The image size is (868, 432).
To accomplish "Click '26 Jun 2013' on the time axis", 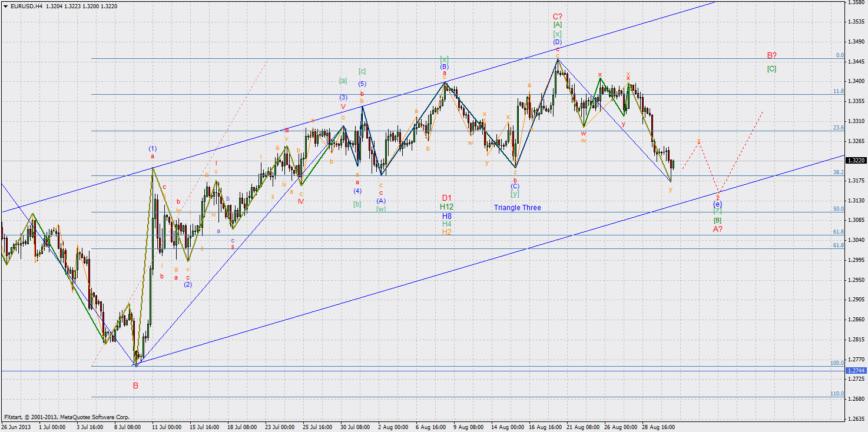I will 16,427.
